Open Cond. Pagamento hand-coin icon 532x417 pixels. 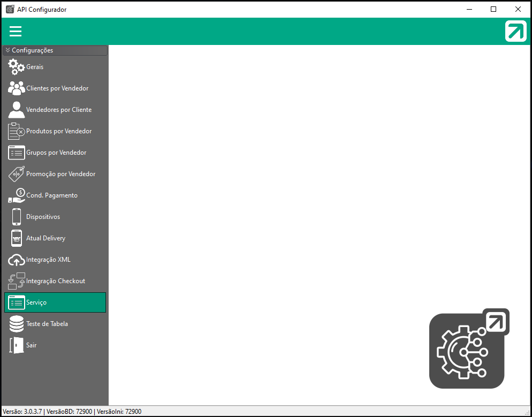pyautogui.click(x=16, y=195)
